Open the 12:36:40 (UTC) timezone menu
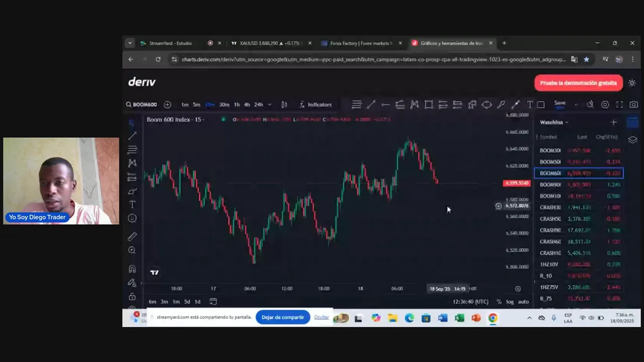Screen dimensions: 644x362 (470, 302)
